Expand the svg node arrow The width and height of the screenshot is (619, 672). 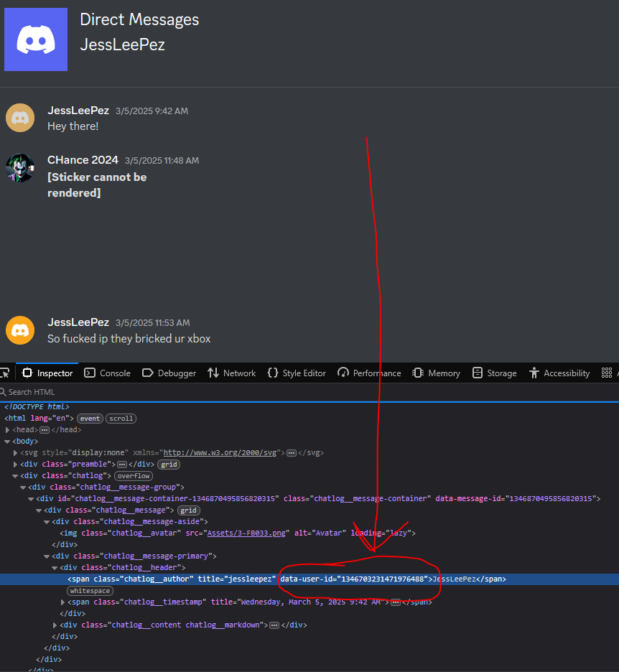[15, 453]
